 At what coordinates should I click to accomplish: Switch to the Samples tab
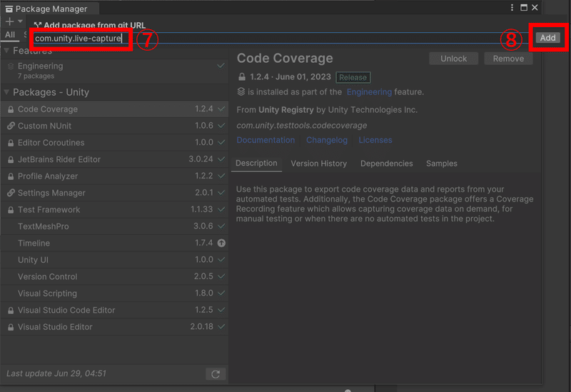(441, 164)
